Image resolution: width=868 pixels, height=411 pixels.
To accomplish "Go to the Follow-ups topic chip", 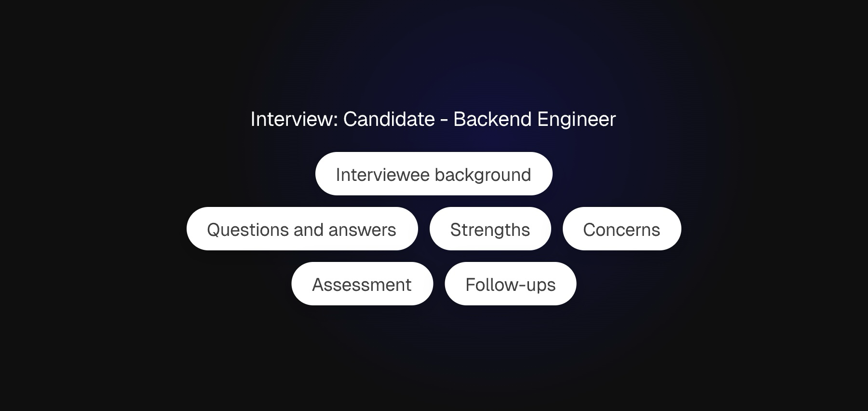I will point(510,284).
